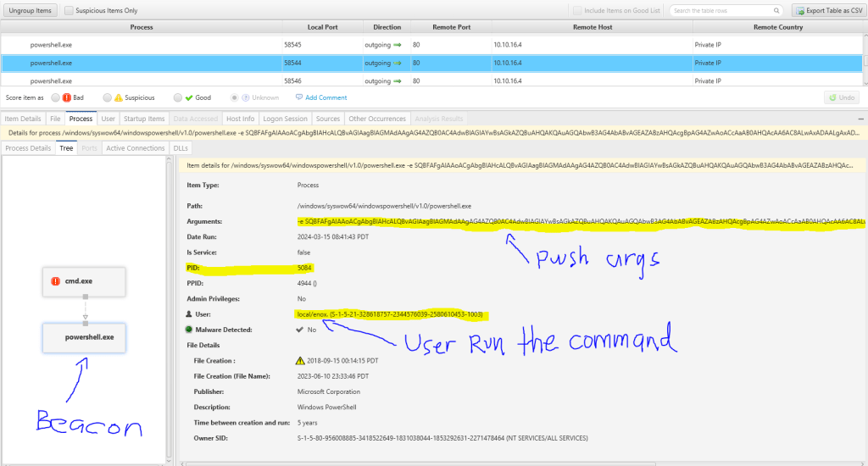Viewport: 868px width, 466px height.
Task: Click the yellow Suspicious warning icon
Action: (119, 97)
